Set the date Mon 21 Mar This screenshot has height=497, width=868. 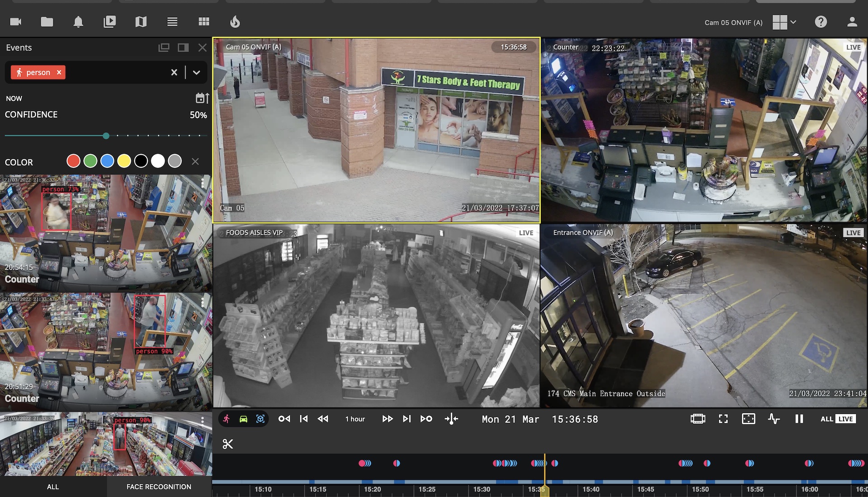click(x=510, y=419)
